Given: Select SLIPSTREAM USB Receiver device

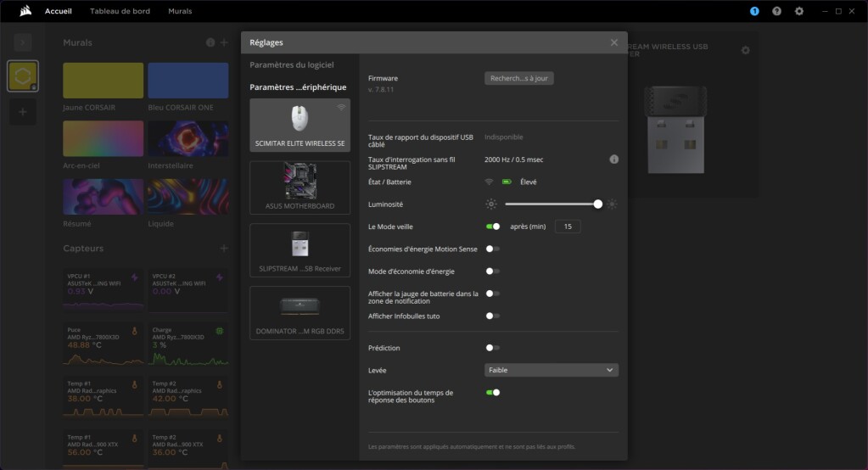Looking at the screenshot, I should coord(300,250).
